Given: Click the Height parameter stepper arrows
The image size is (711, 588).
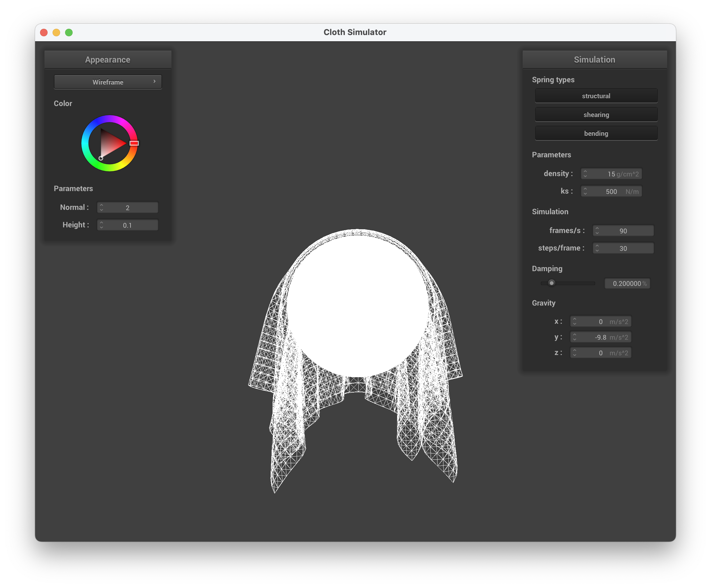Looking at the screenshot, I should 101,225.
